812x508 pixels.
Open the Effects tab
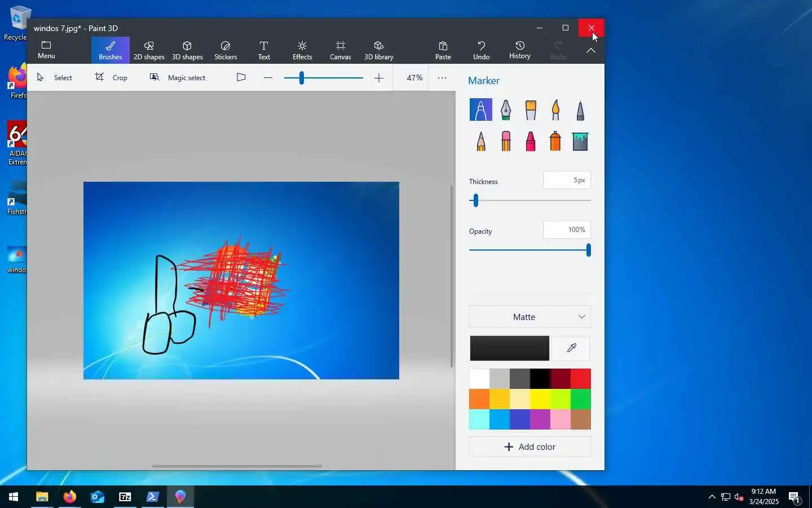[x=302, y=50]
